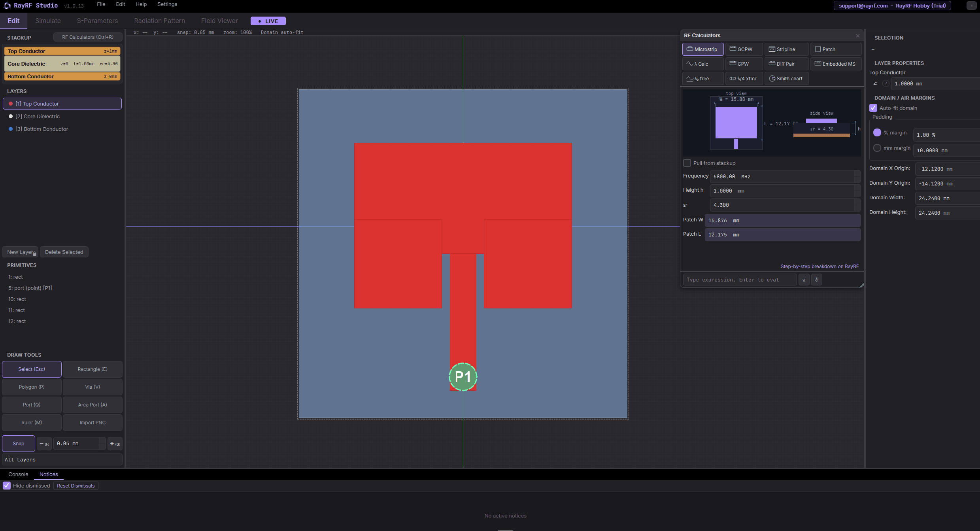Click the Reset Dismissals button
This screenshot has width=980, height=531.
(x=76, y=486)
